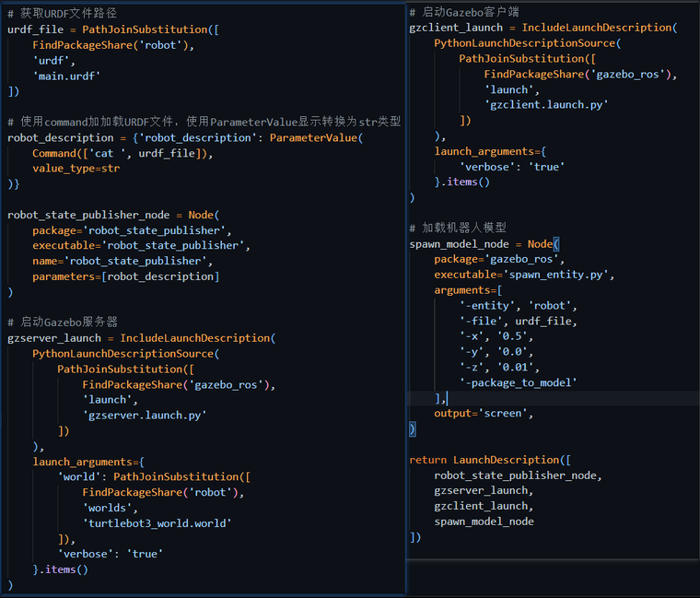Click the name='robot_state_publisher' line

point(122,261)
